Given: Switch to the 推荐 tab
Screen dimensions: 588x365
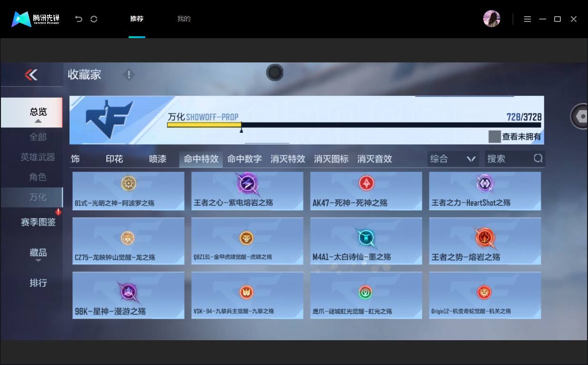Looking at the screenshot, I should [137, 19].
